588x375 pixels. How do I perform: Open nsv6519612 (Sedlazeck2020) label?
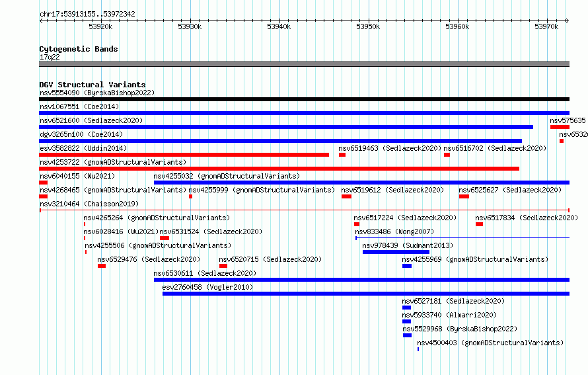click(x=392, y=190)
